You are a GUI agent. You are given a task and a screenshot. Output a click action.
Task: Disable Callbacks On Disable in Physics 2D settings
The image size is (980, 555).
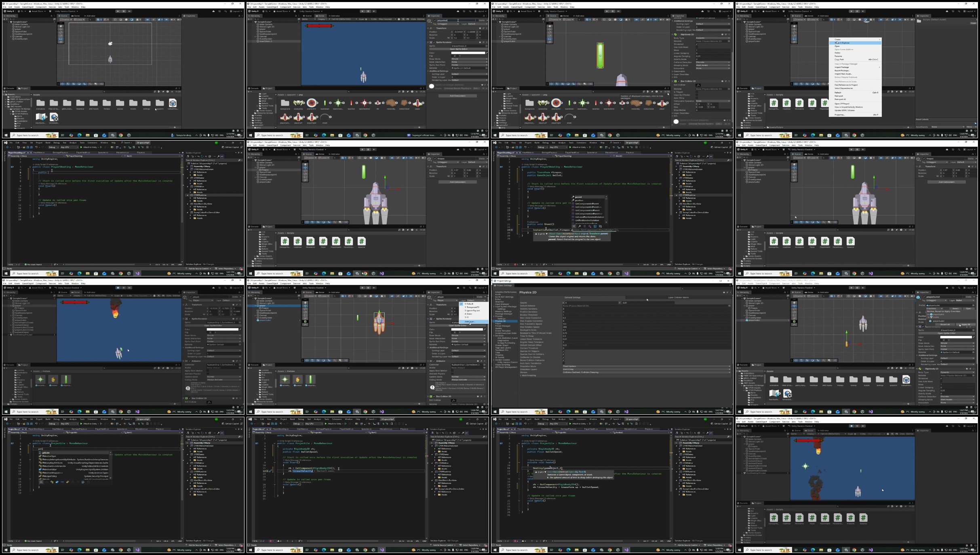tap(564, 357)
